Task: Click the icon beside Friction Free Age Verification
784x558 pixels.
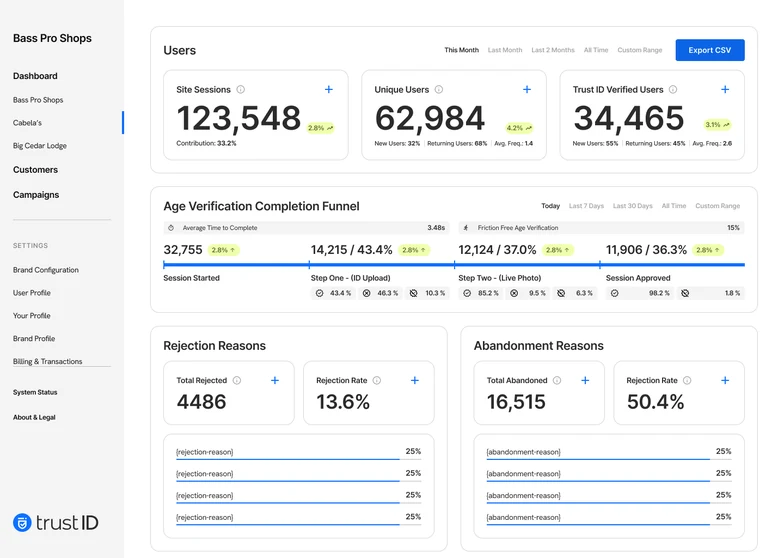Action: pos(466,228)
